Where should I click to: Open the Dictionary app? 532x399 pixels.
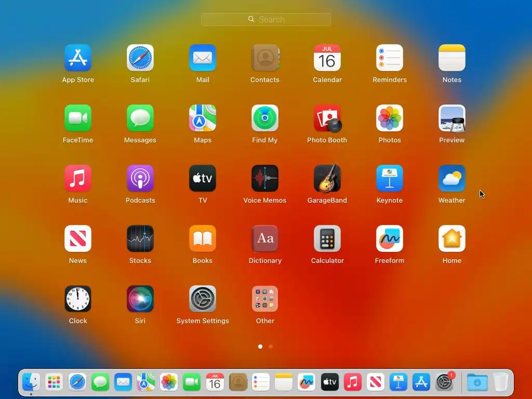point(265,238)
